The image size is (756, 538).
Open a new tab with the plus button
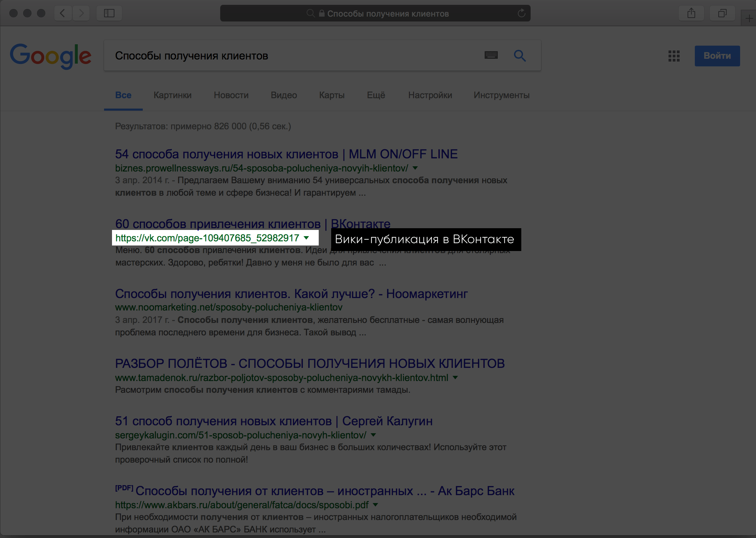coord(749,18)
